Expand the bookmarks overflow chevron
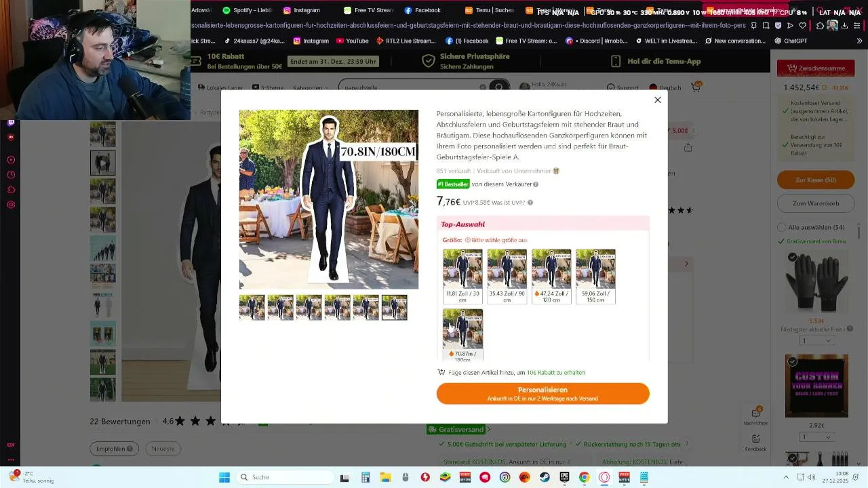Viewport: 868px width, 488px height. tap(859, 41)
